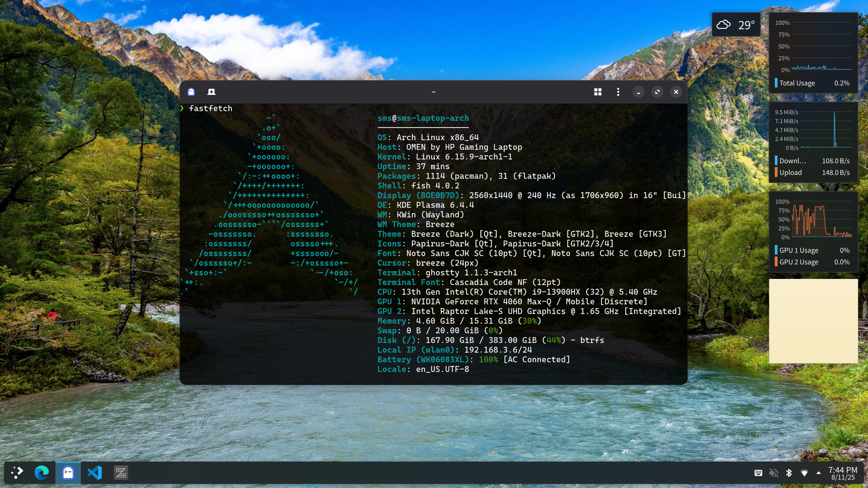Click the weather widget showing 29 degrees
Viewport: 868px width, 488px height.
click(x=736, y=24)
